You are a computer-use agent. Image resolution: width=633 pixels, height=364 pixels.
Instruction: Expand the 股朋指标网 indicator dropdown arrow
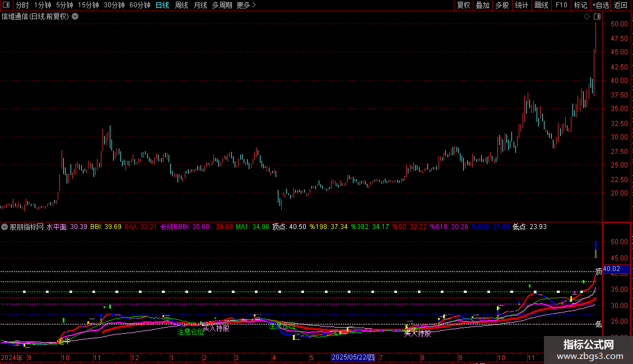(x=5, y=227)
